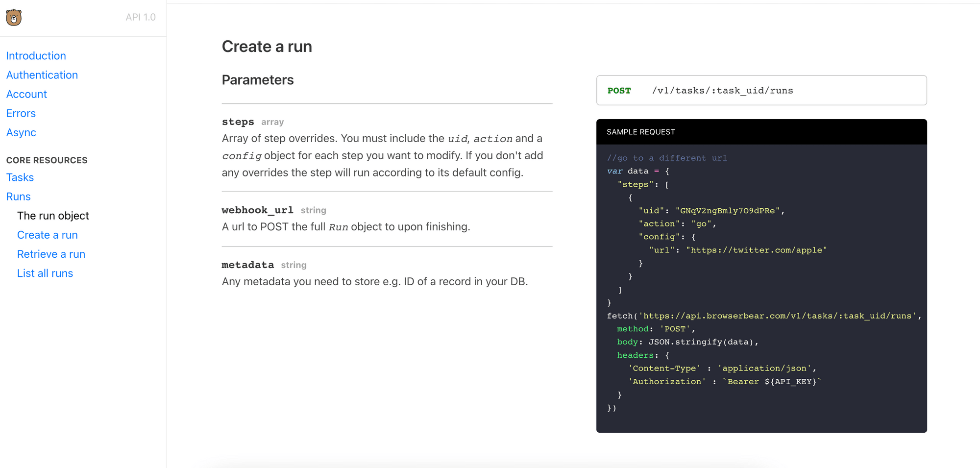Navigate to the Errors section

coord(21,113)
